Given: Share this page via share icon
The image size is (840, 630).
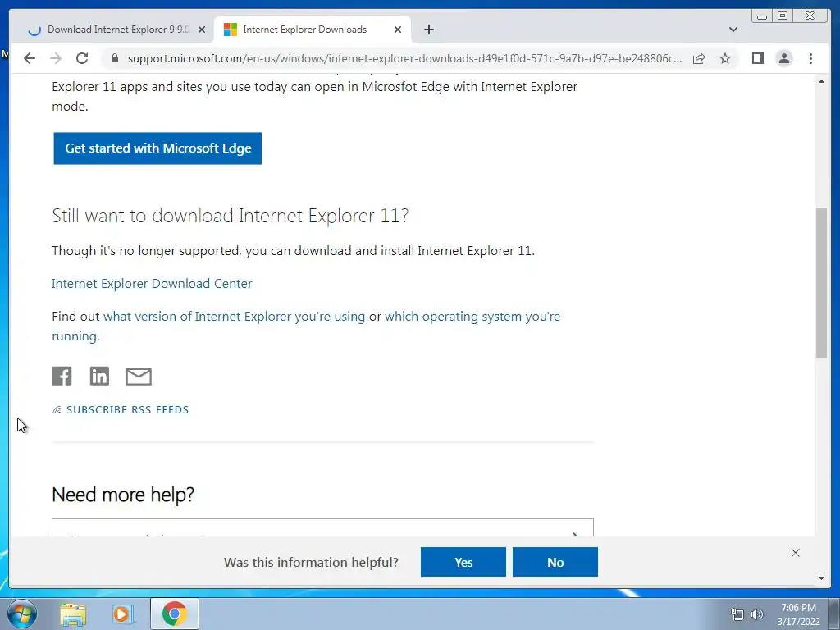Looking at the screenshot, I should pyautogui.click(x=699, y=58).
